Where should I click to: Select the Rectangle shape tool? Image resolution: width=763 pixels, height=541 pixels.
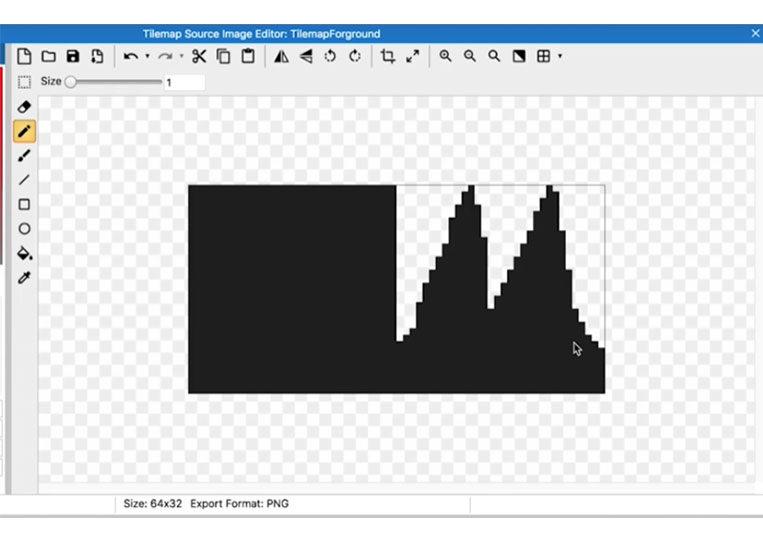[x=24, y=204]
